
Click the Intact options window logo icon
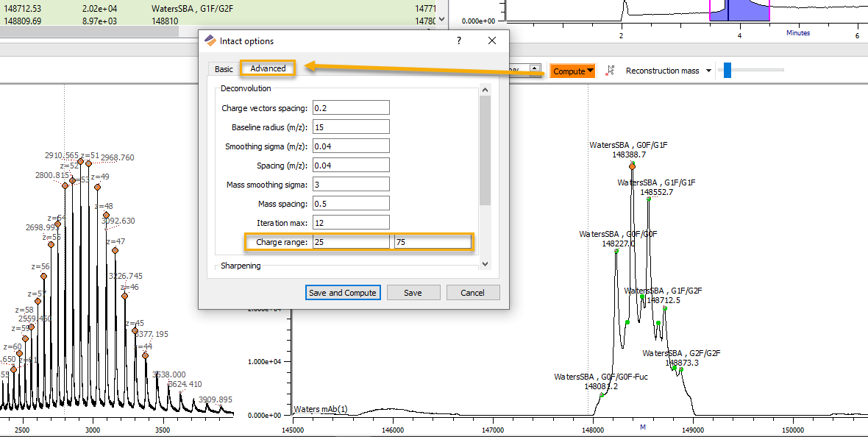click(210, 41)
